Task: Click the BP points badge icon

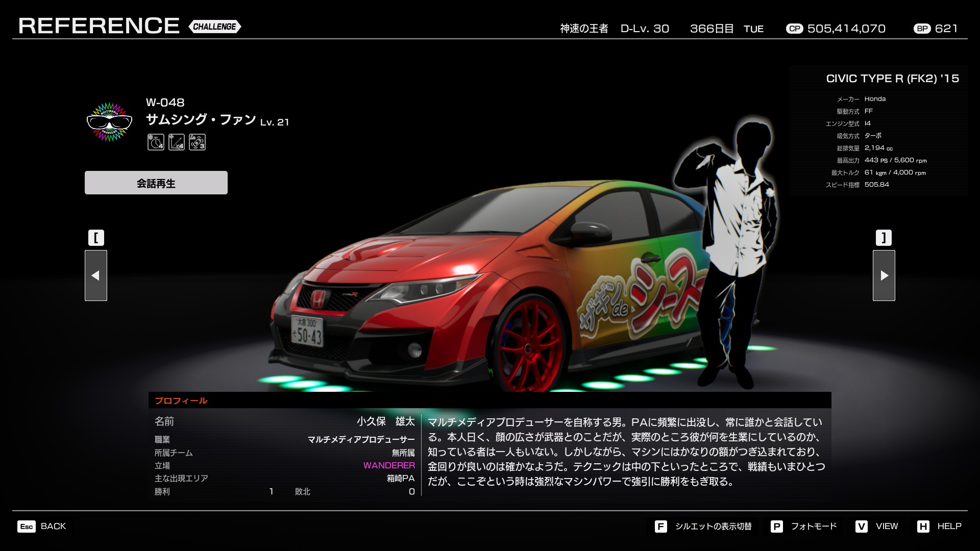Action: (x=922, y=29)
